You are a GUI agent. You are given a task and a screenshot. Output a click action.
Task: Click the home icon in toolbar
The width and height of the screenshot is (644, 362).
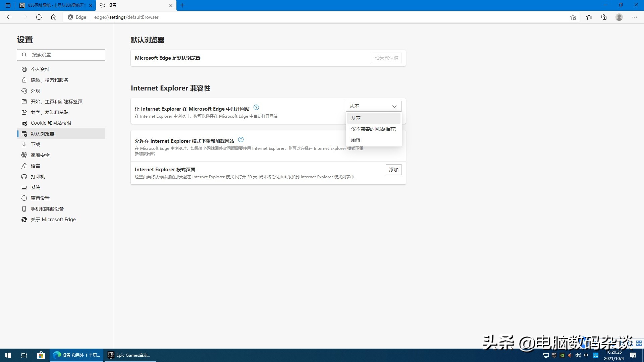[54, 17]
